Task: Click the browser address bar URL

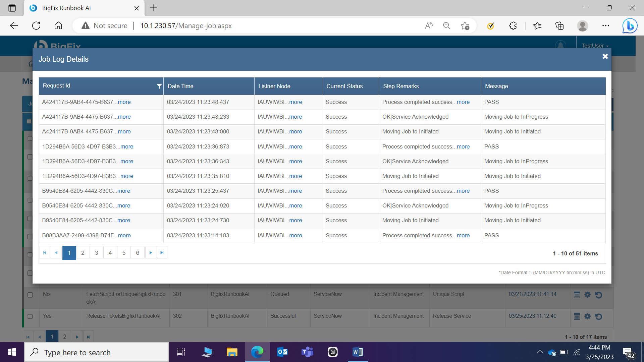Action: point(186,26)
